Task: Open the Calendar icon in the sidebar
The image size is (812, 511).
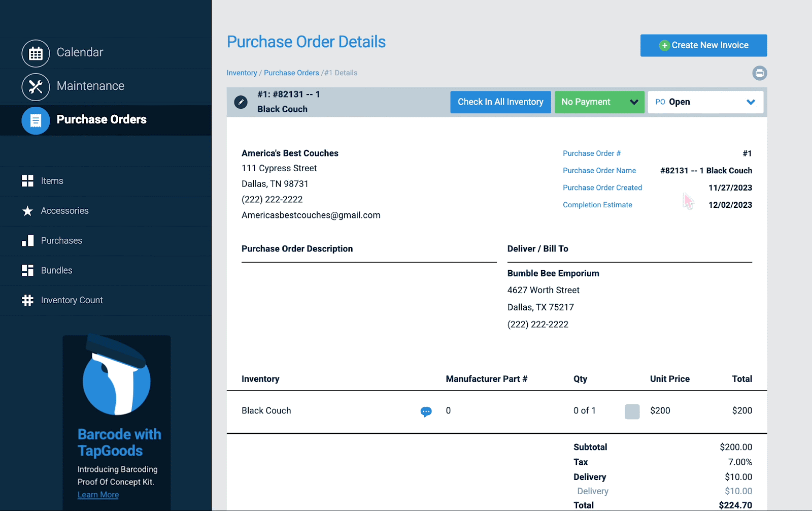Action: tap(36, 52)
